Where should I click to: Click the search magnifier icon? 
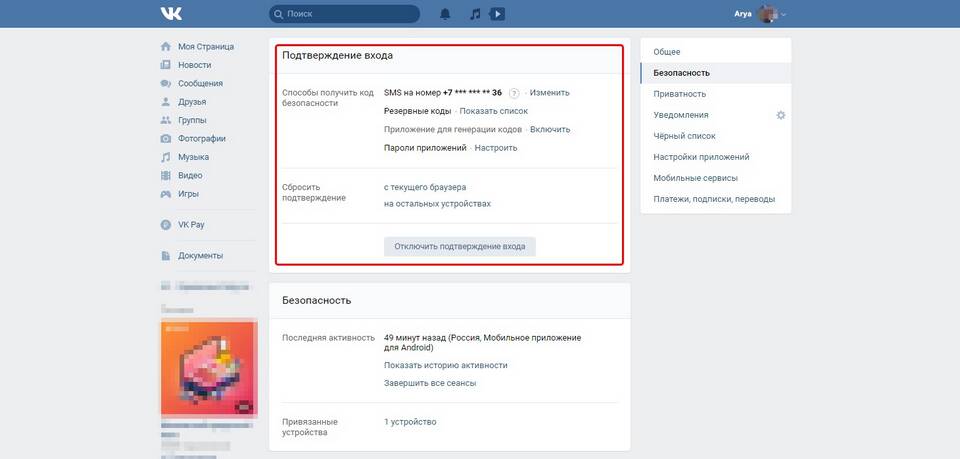pos(279,13)
